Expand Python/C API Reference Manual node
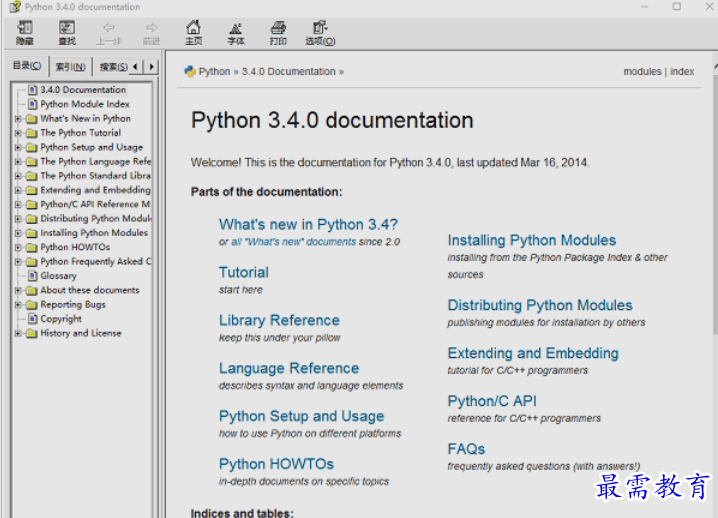 point(18,204)
